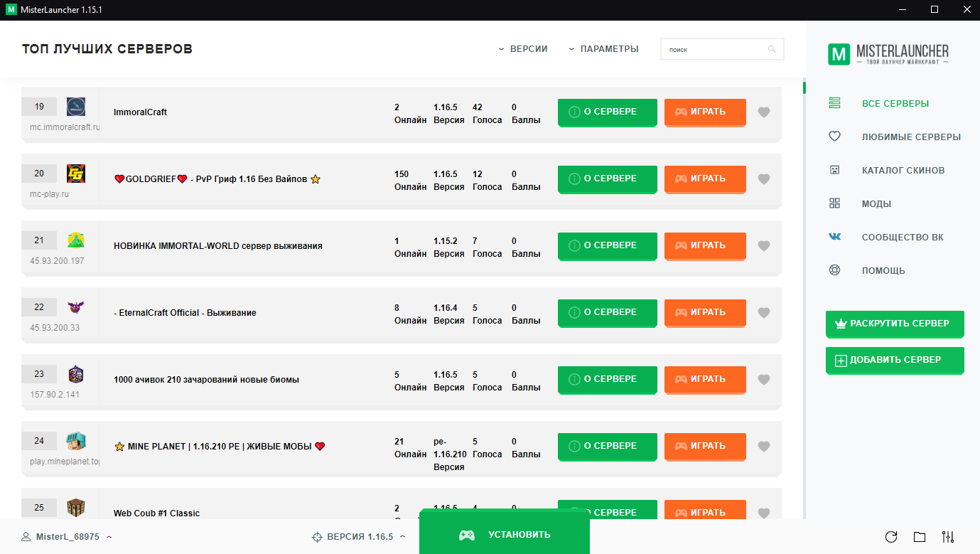Image resolution: width=980 pixels, height=554 pixels.
Task: Click the GOLDGRIEF server title
Action: 217,179
